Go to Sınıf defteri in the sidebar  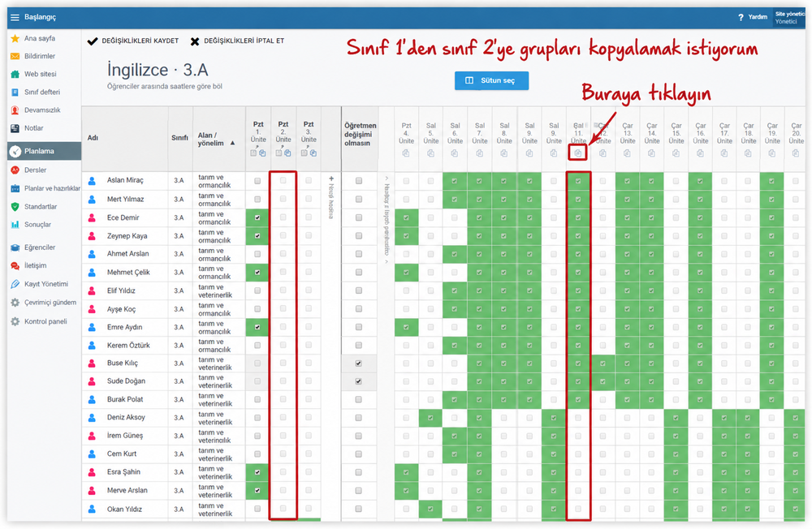pos(44,92)
